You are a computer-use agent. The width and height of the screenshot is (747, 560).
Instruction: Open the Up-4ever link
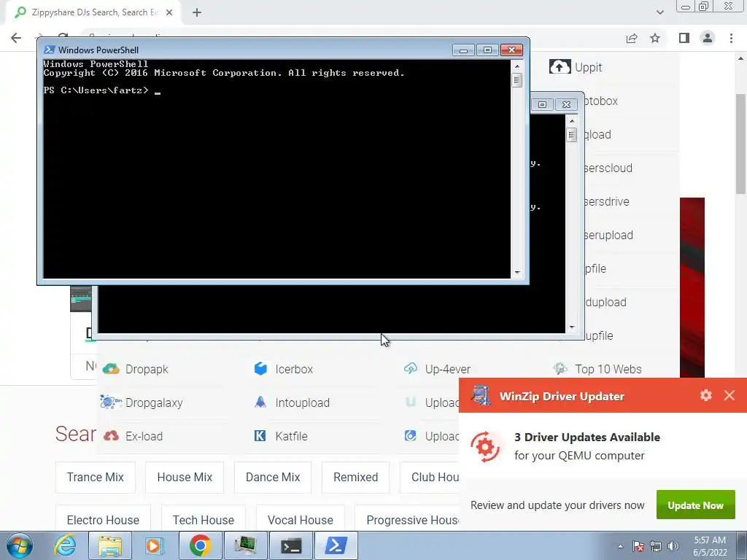[x=447, y=369]
